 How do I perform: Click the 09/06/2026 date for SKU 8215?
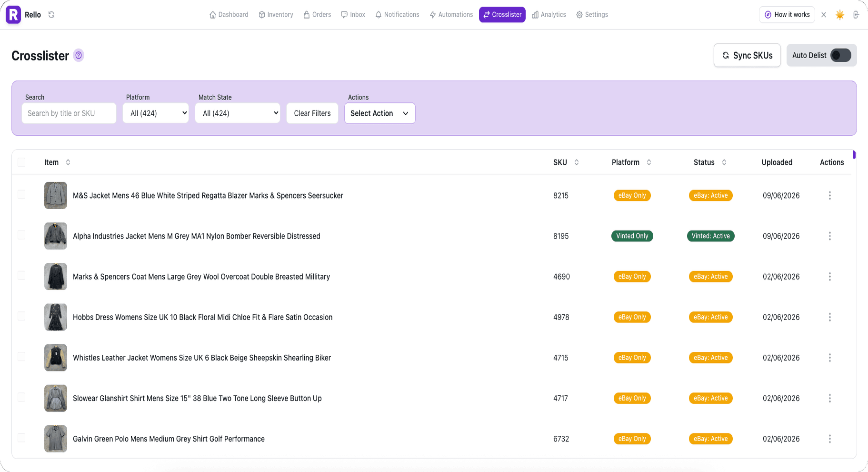pyautogui.click(x=781, y=195)
